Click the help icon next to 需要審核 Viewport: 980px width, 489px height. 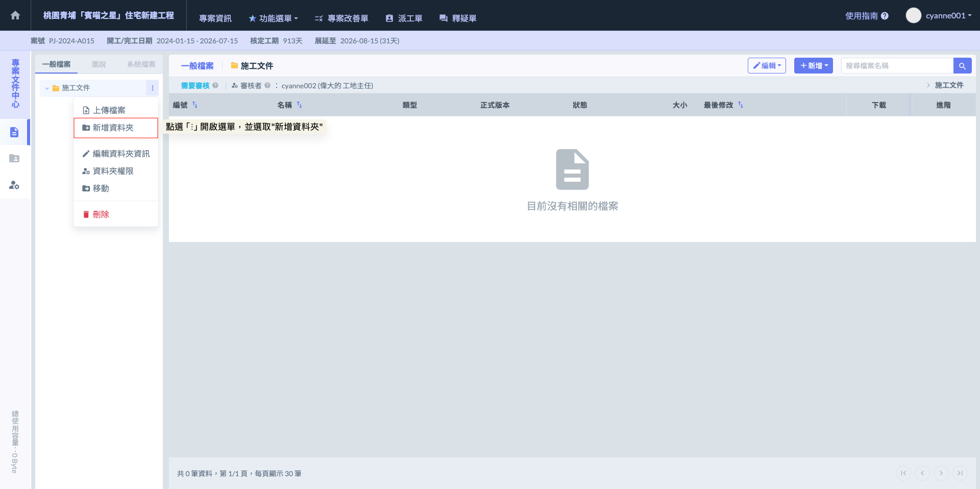coord(215,86)
